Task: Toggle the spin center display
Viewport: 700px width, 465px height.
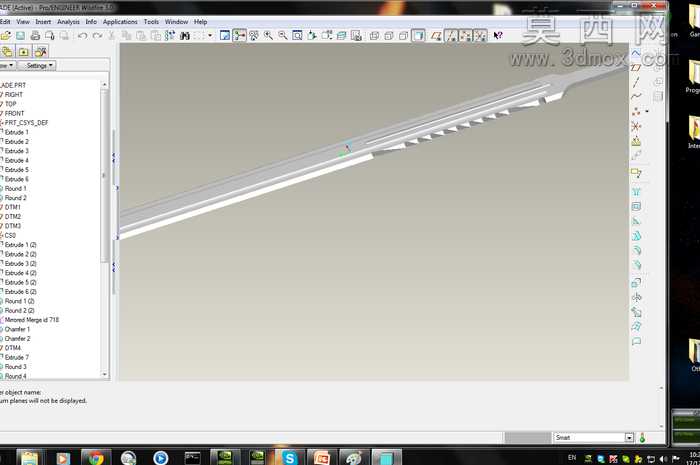Action: click(239, 36)
